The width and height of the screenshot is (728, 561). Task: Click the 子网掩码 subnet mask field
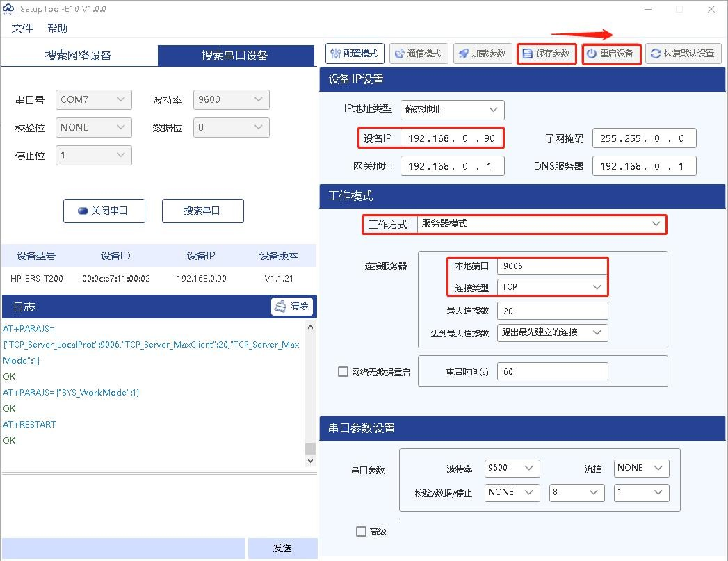(644, 138)
